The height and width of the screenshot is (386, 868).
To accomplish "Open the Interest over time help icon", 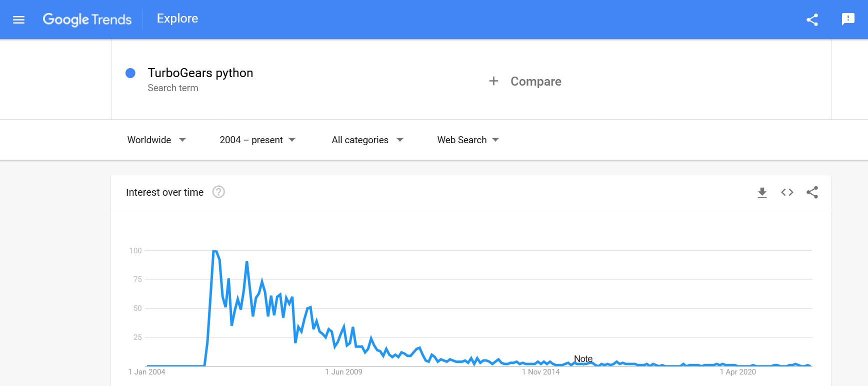I will pos(218,192).
